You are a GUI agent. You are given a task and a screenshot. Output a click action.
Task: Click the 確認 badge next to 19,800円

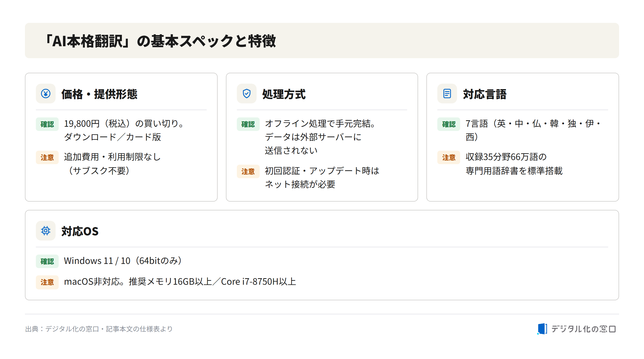(x=47, y=124)
